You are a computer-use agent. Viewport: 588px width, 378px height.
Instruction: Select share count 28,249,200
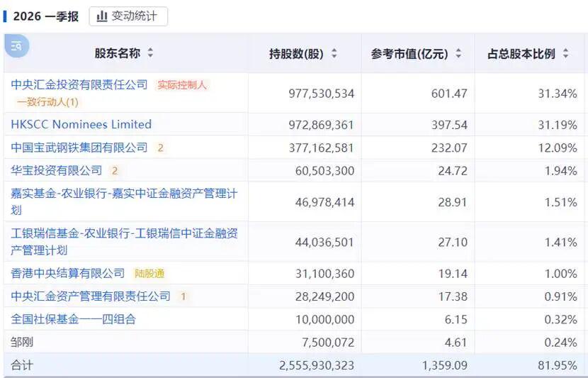point(324,296)
